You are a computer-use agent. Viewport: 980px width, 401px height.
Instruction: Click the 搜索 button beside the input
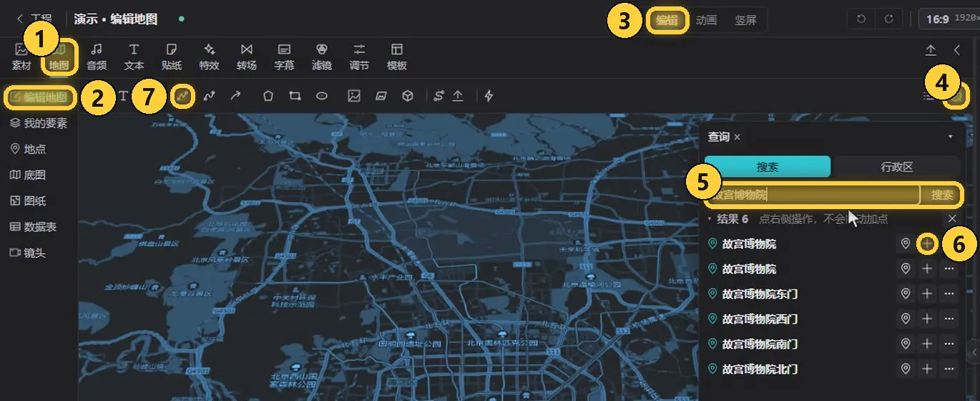(x=942, y=195)
